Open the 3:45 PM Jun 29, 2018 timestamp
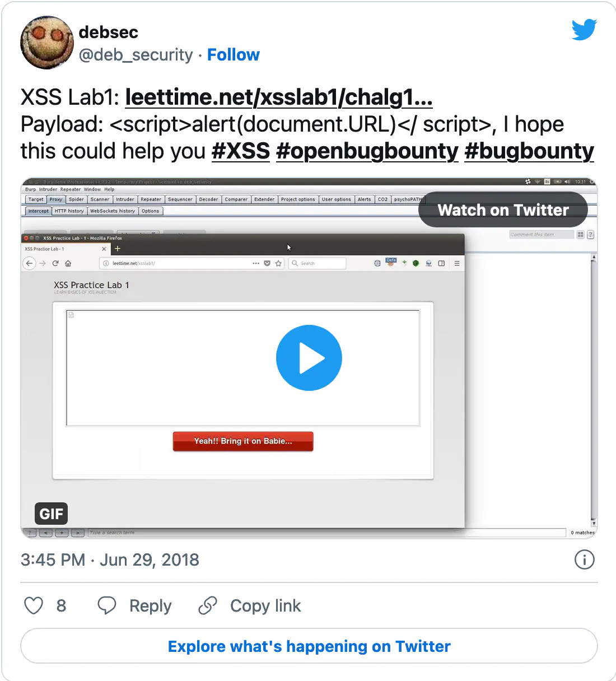The width and height of the screenshot is (616, 681). pyautogui.click(x=110, y=559)
